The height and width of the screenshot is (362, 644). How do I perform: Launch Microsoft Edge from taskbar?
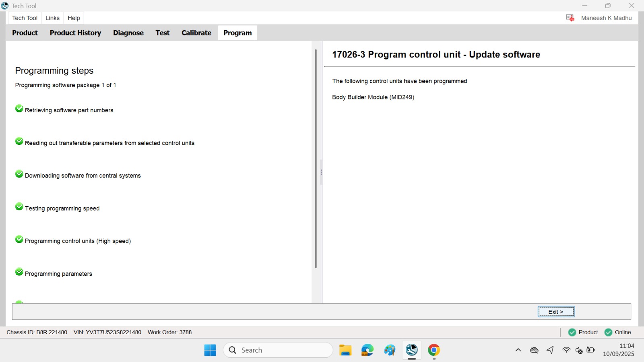[367, 350]
